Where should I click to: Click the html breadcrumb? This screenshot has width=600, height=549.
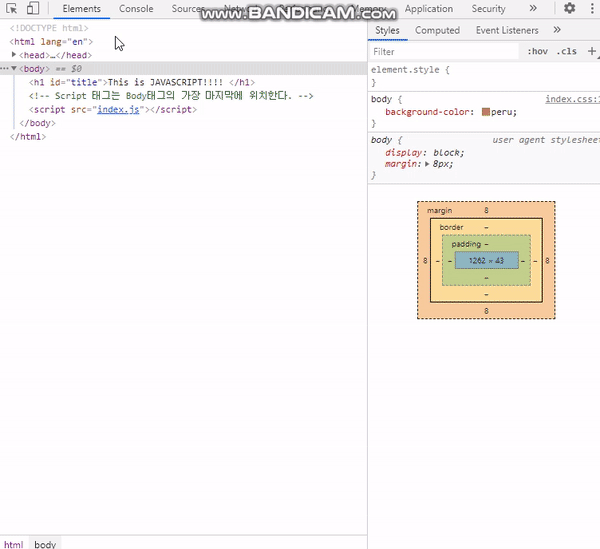pyautogui.click(x=14, y=544)
